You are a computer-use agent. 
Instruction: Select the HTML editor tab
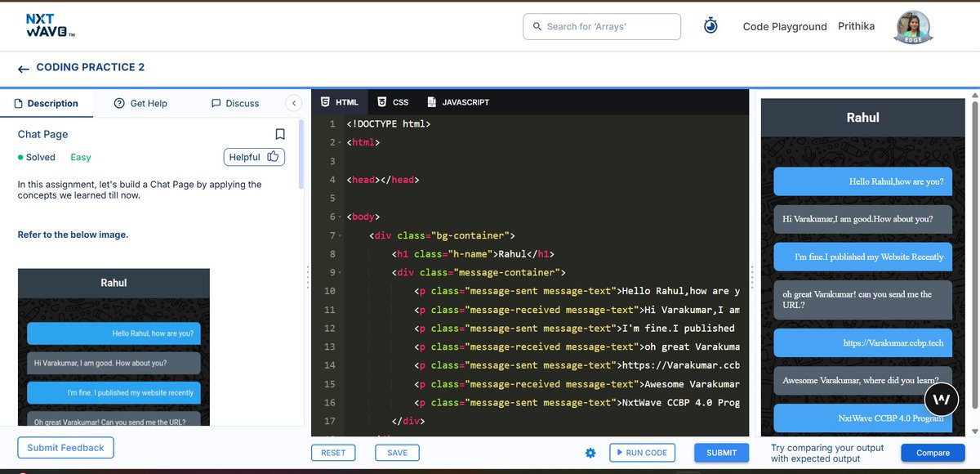tap(339, 102)
